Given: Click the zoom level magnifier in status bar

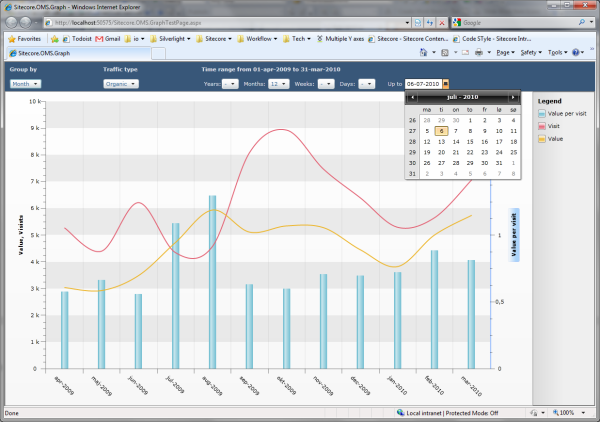Looking at the screenshot, I should [x=556, y=412].
